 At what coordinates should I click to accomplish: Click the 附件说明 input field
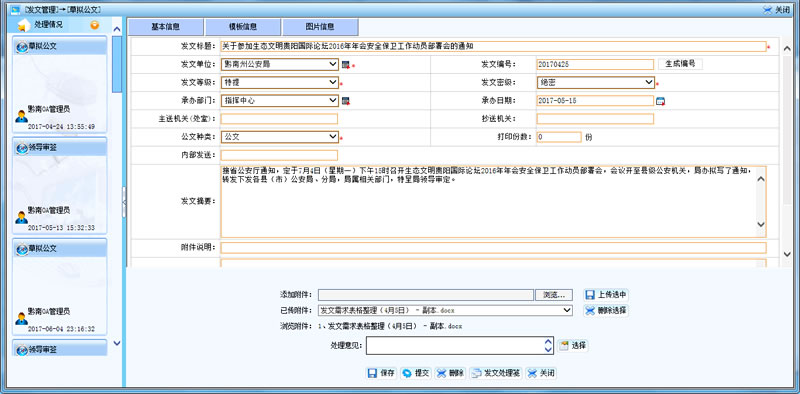[493, 248]
